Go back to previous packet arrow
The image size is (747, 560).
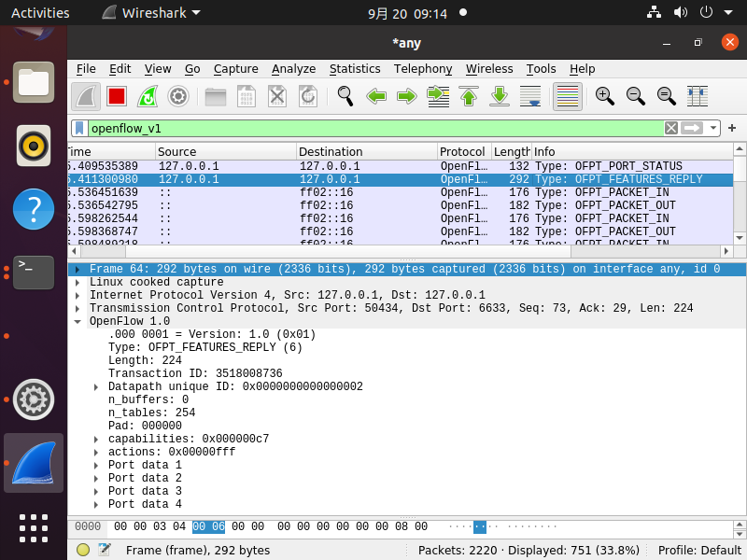pyautogui.click(x=376, y=97)
